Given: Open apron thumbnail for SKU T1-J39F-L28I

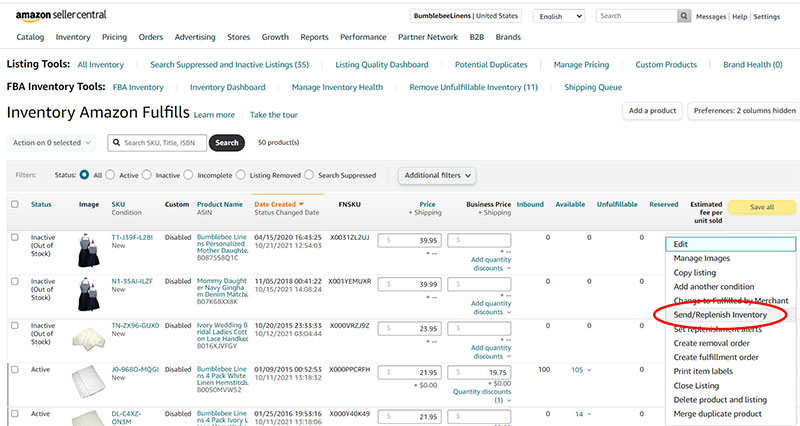Looking at the screenshot, I should (x=88, y=250).
